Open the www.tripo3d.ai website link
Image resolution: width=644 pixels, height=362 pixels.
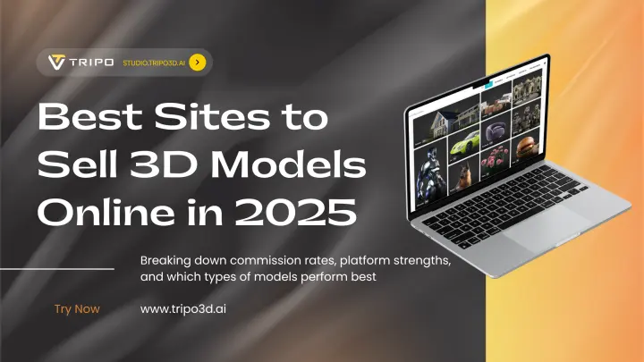pyautogui.click(x=188, y=309)
